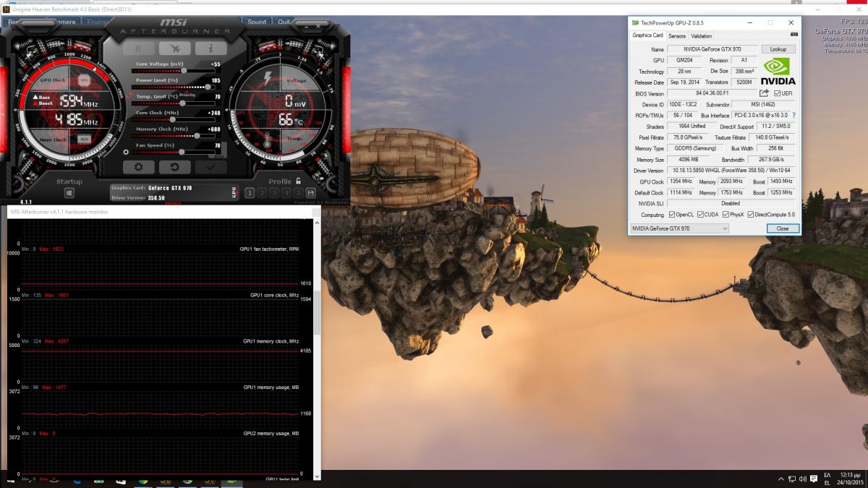Open the Afterburner information (i) button

210,48
